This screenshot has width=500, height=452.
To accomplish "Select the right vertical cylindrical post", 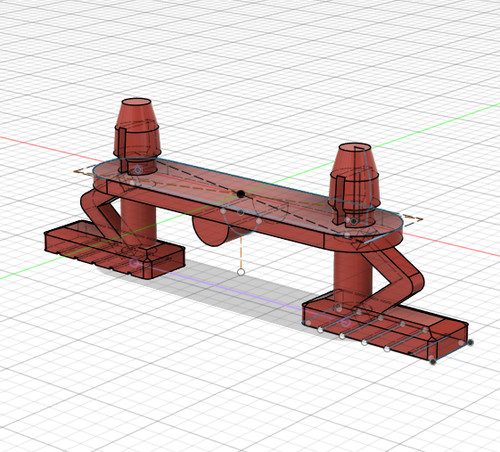I will (353, 277).
